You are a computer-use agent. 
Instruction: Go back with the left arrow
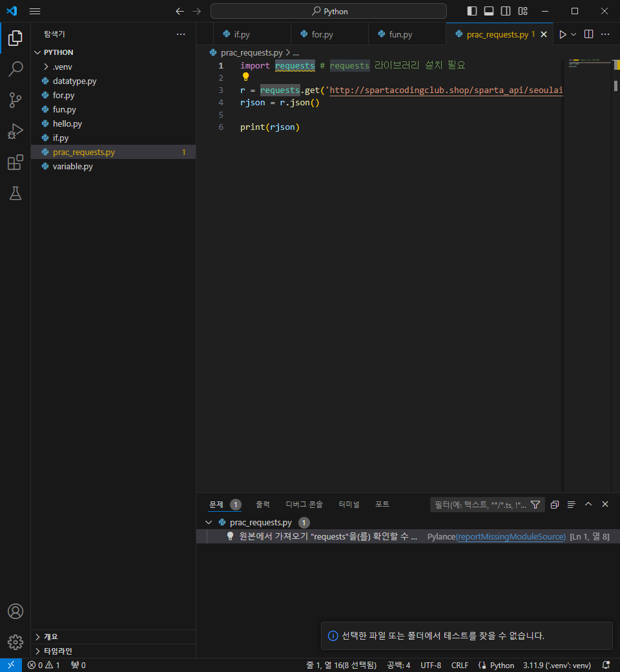point(180,12)
